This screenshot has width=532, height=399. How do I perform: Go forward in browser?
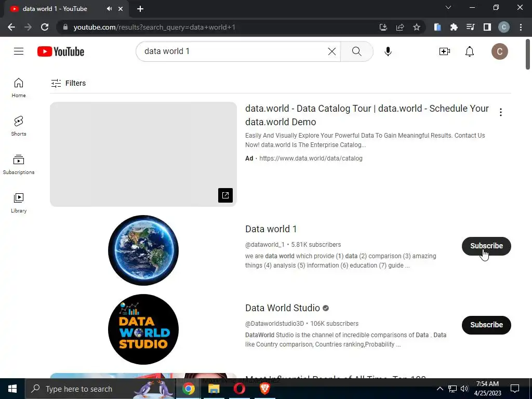[28, 27]
